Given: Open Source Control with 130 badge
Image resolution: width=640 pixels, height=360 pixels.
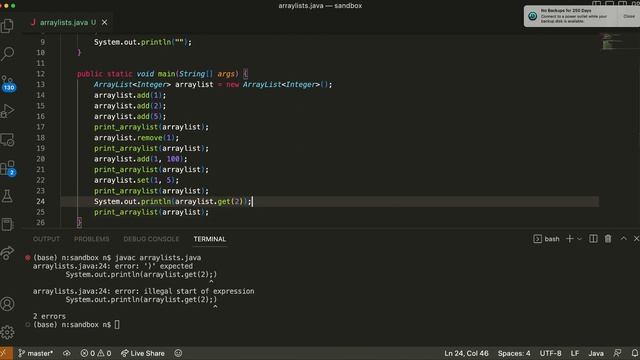Looking at the screenshot, I should tap(7, 83).
